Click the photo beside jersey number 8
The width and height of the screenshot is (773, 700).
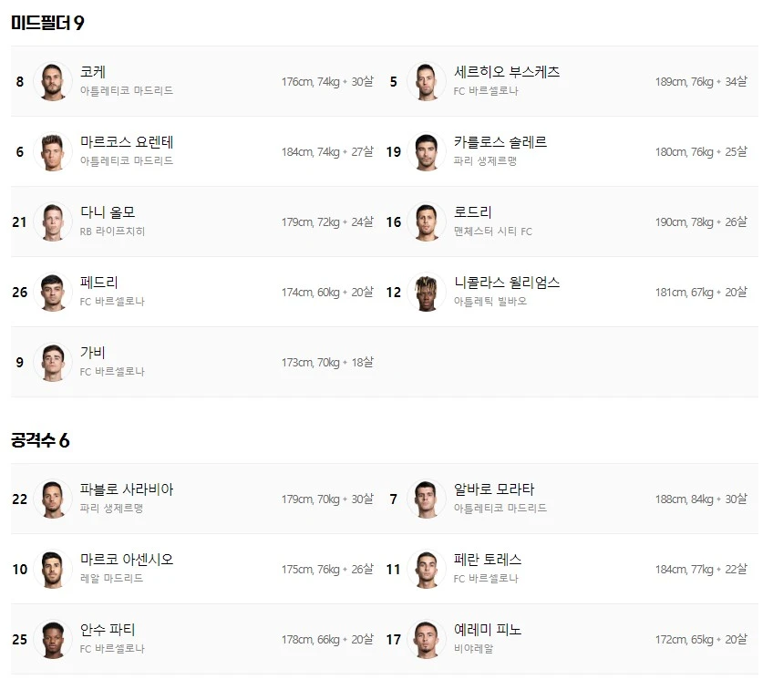[x=53, y=81]
